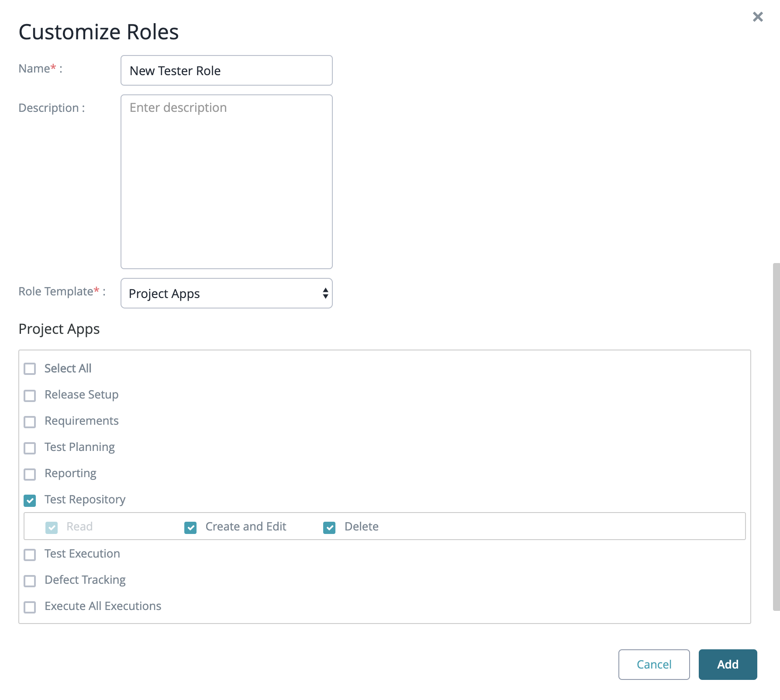Image resolution: width=780 pixels, height=700 pixels.
Task: Check the Reporting checkbox
Action: tap(30, 474)
